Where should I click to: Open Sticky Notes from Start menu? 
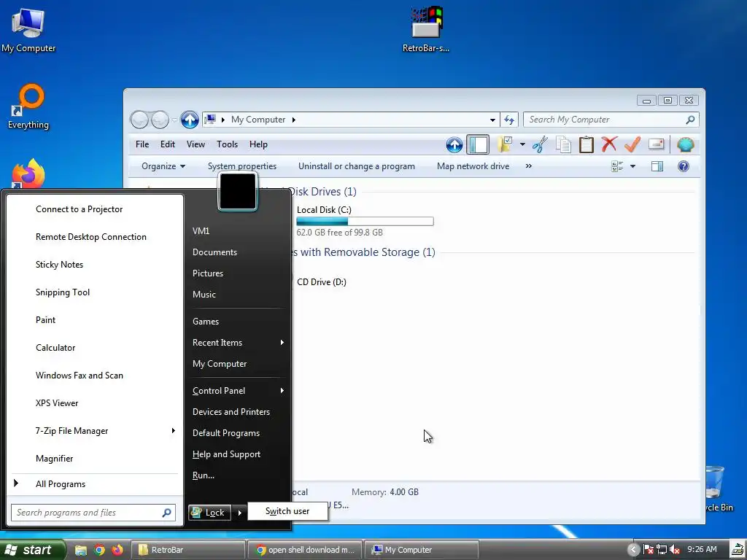tap(59, 265)
